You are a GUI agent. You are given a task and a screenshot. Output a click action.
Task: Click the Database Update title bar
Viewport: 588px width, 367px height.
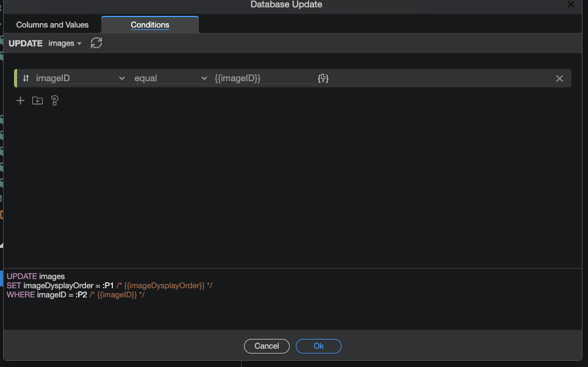[x=286, y=5]
